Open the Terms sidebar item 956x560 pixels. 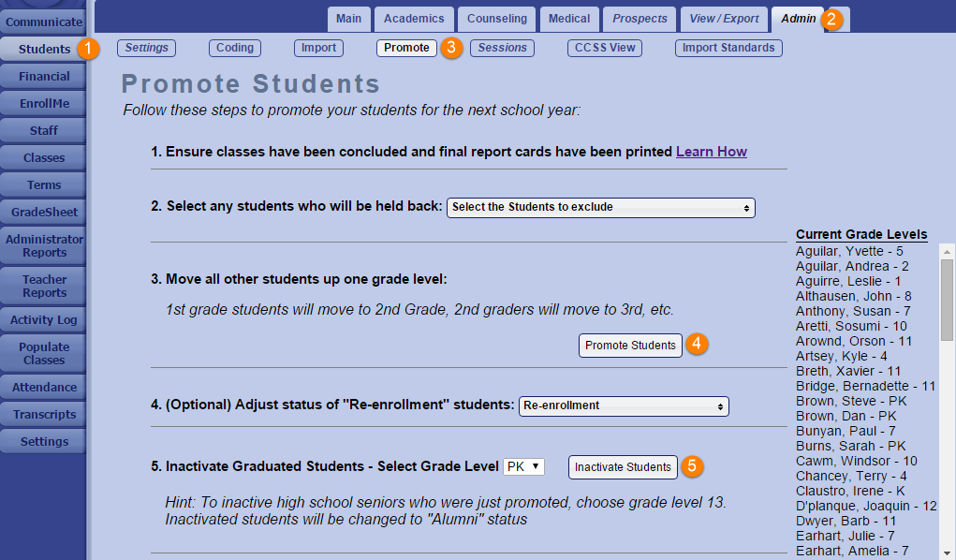(x=43, y=184)
